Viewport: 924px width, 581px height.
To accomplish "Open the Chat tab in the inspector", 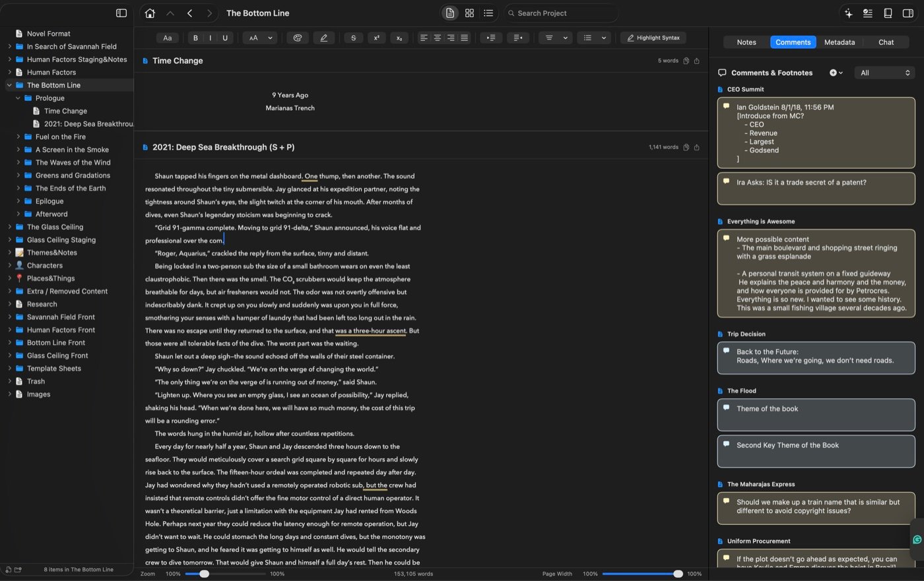I will click(x=885, y=42).
